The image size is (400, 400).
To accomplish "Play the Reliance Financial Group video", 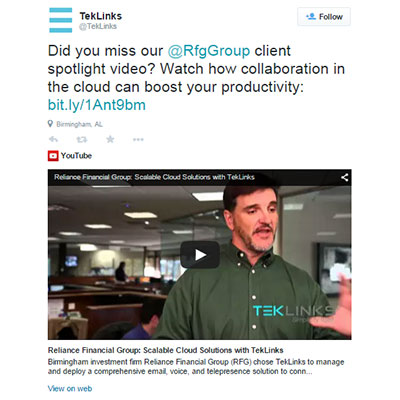I will click(x=200, y=255).
